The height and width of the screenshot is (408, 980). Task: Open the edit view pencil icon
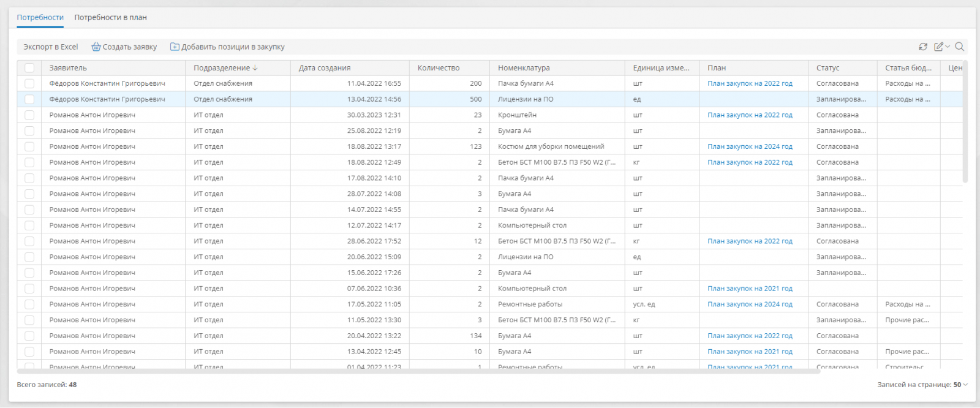pyautogui.click(x=938, y=47)
